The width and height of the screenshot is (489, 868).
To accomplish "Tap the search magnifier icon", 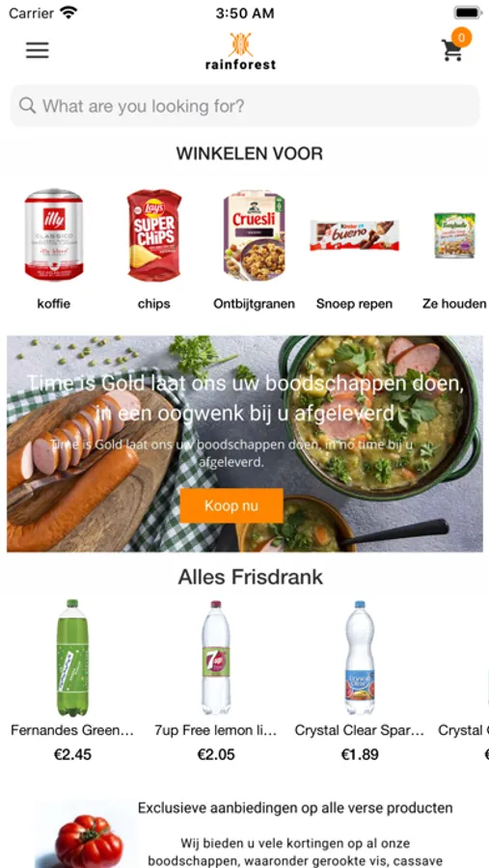I will [27, 105].
